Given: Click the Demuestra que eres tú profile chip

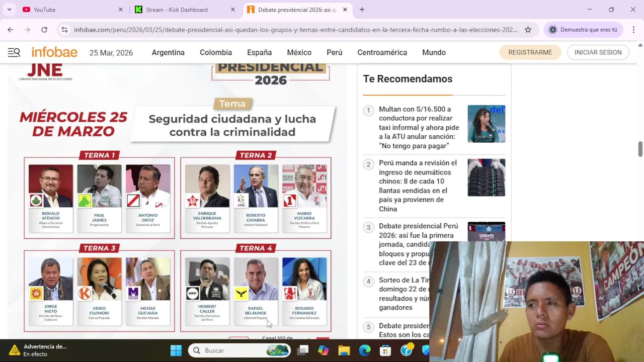Looking at the screenshot, I should [584, 30].
